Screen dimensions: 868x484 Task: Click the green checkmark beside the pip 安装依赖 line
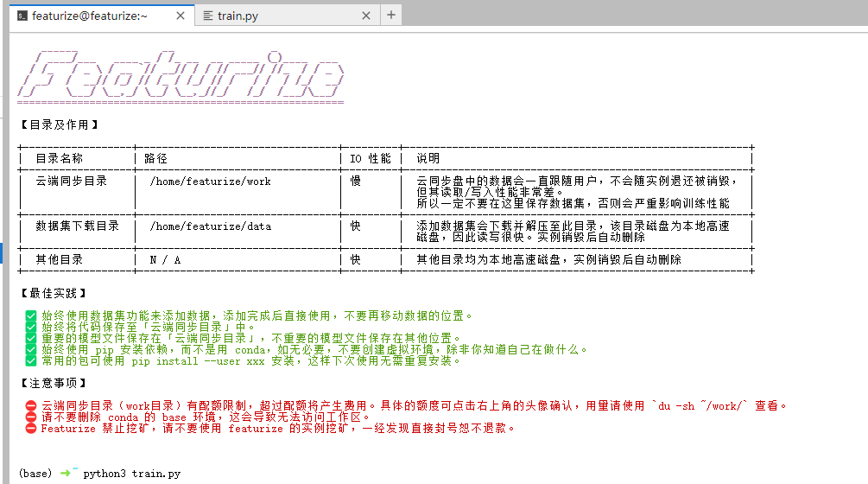(x=30, y=350)
